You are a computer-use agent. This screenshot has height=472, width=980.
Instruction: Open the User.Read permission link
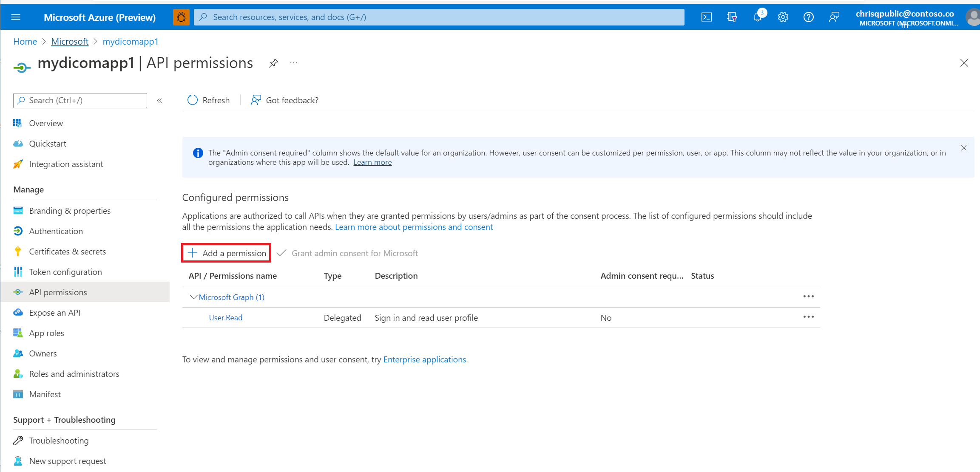click(x=225, y=318)
